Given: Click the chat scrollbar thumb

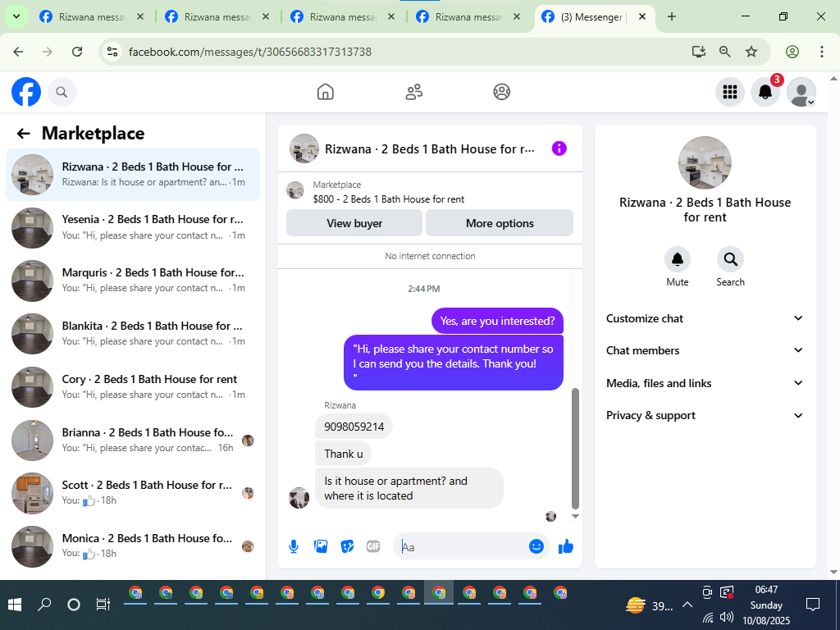Looking at the screenshot, I should 575,449.
